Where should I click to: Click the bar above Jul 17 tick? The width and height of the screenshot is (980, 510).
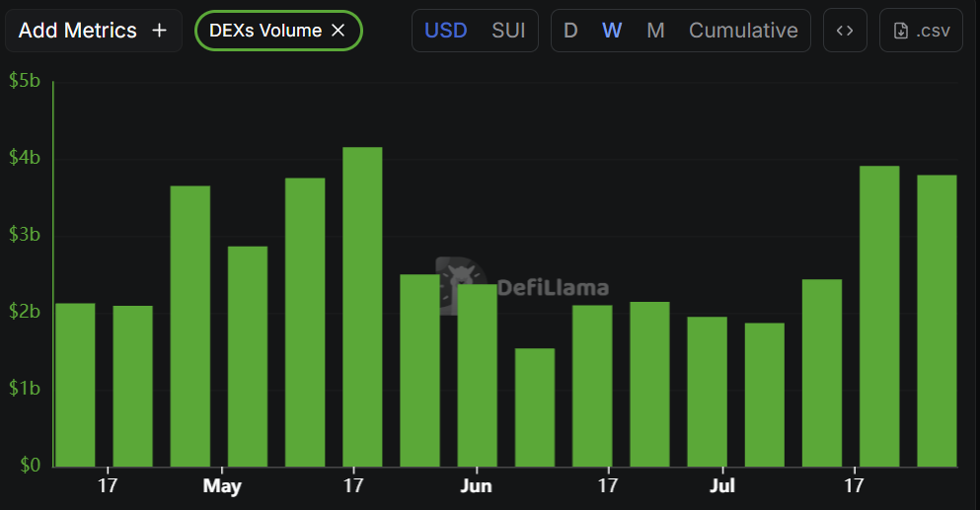coord(879,317)
